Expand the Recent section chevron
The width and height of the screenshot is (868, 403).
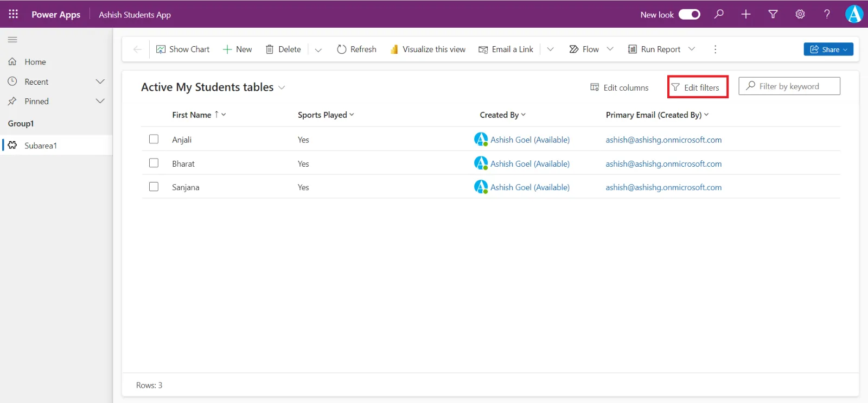[100, 82]
